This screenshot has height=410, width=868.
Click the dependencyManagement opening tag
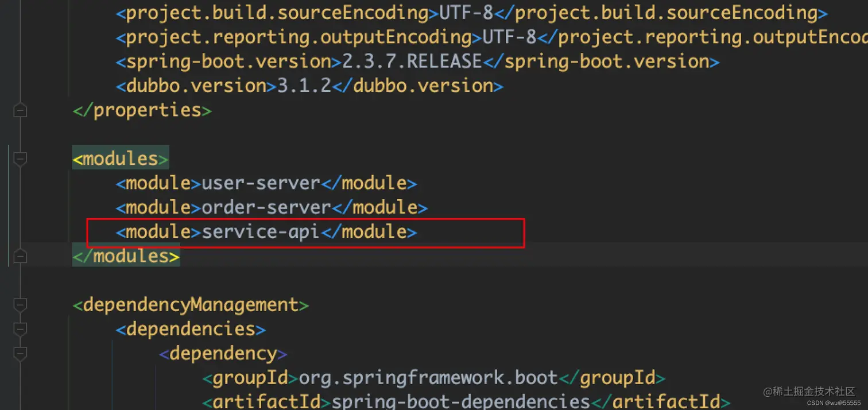pos(191,305)
